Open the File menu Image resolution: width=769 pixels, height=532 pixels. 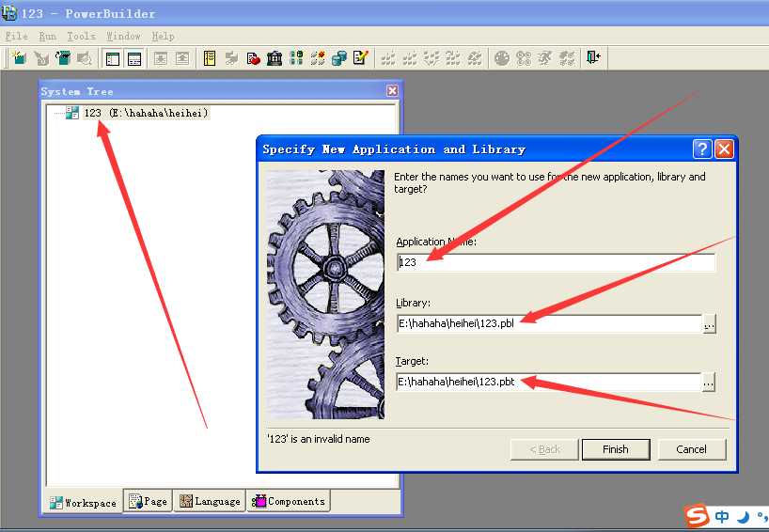[x=16, y=36]
